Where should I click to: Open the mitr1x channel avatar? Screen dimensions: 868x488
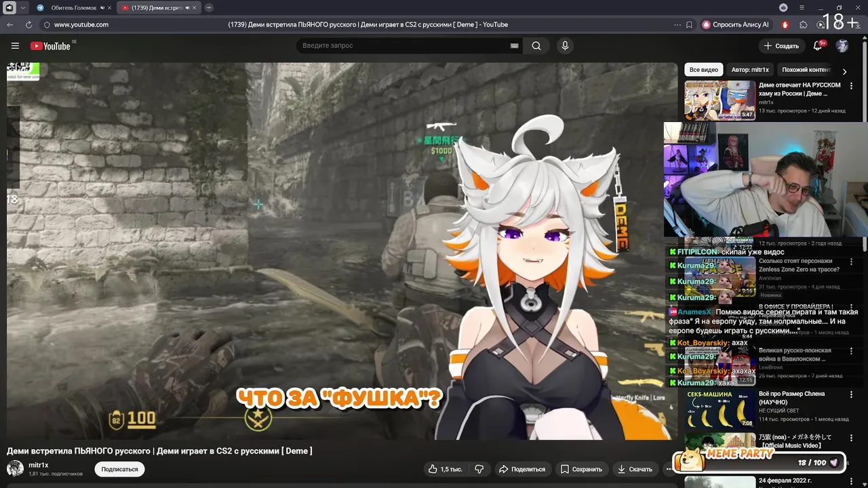coord(15,468)
